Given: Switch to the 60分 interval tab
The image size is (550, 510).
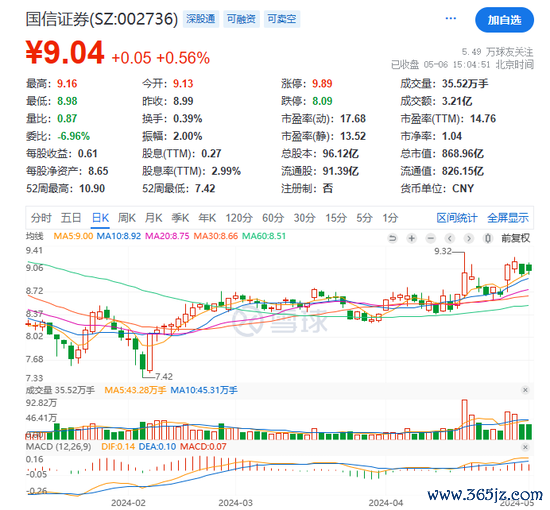Looking at the screenshot, I should (273, 218).
